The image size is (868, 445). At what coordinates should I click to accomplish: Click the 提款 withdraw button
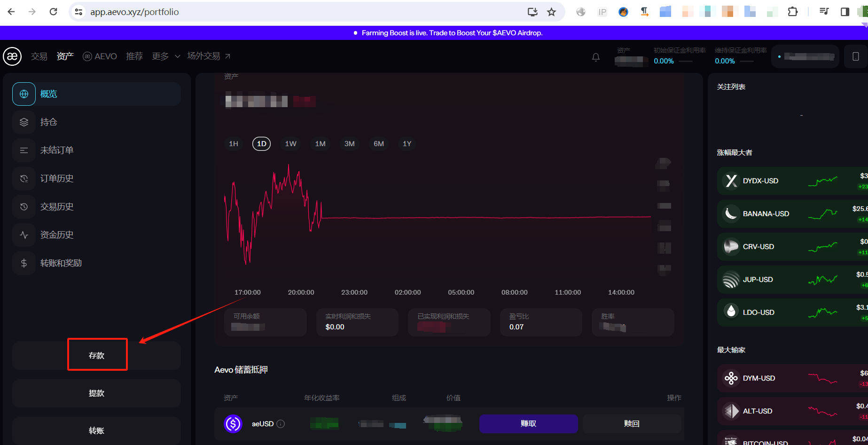coord(96,393)
